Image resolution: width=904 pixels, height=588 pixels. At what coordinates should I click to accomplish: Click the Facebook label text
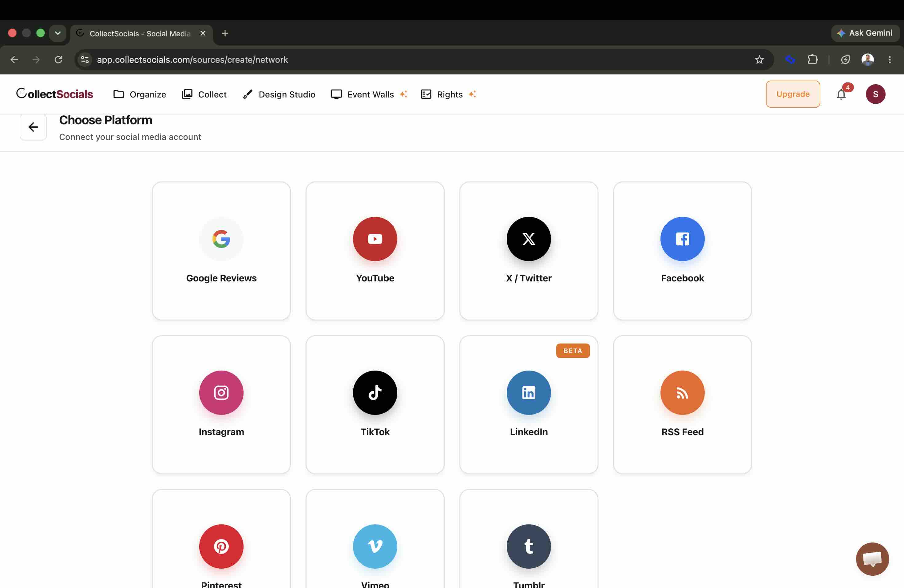(x=682, y=278)
